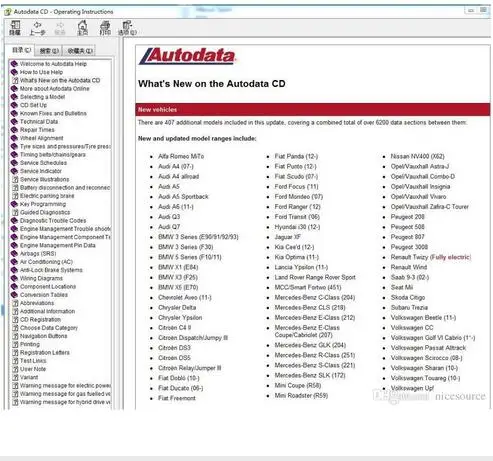Click the page icon beside What's New on the Autodata CD
Image resolution: width=493 pixels, height=461 pixels.
coord(15,80)
